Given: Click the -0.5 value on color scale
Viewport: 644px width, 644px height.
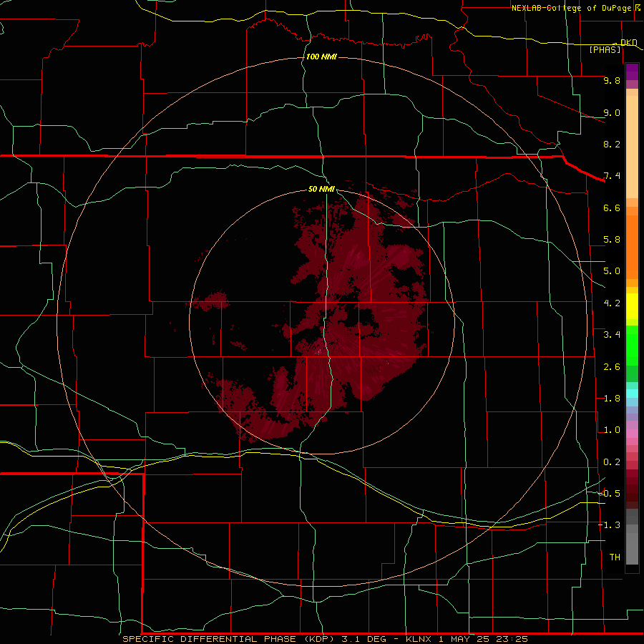Looking at the screenshot, I should pos(609,494).
